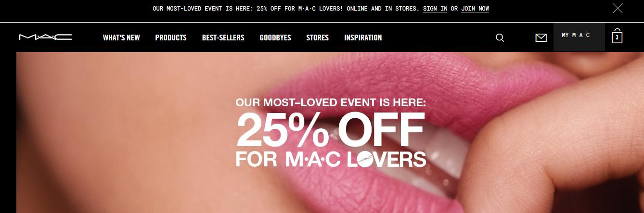This screenshot has width=644, height=213.
Task: Expand the My M·A·C account panel
Action: [x=579, y=37]
